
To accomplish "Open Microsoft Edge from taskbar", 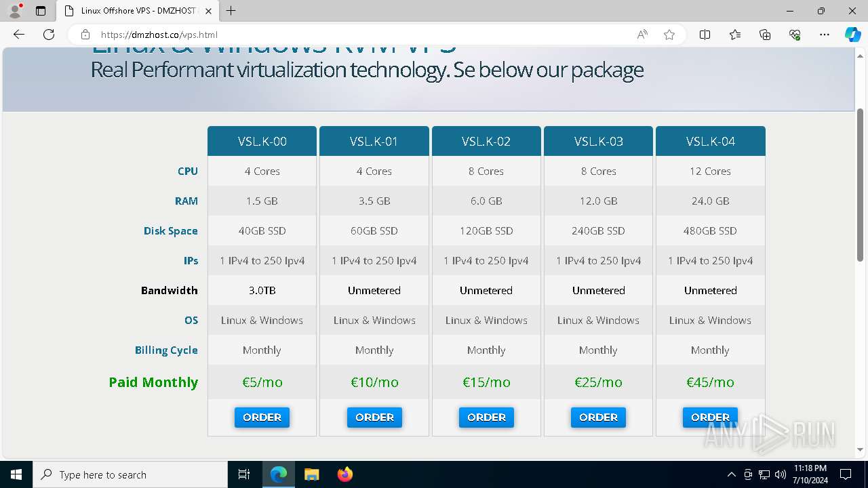I will point(279,474).
